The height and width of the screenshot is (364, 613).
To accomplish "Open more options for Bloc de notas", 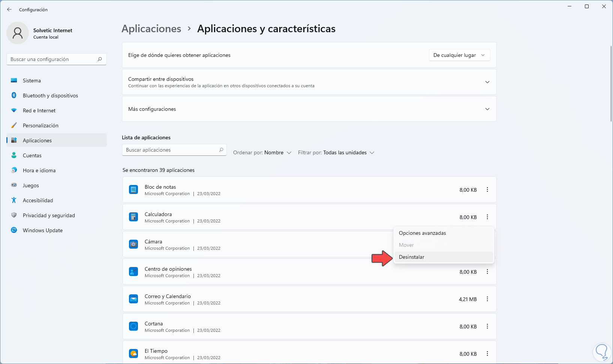I will tap(487, 190).
